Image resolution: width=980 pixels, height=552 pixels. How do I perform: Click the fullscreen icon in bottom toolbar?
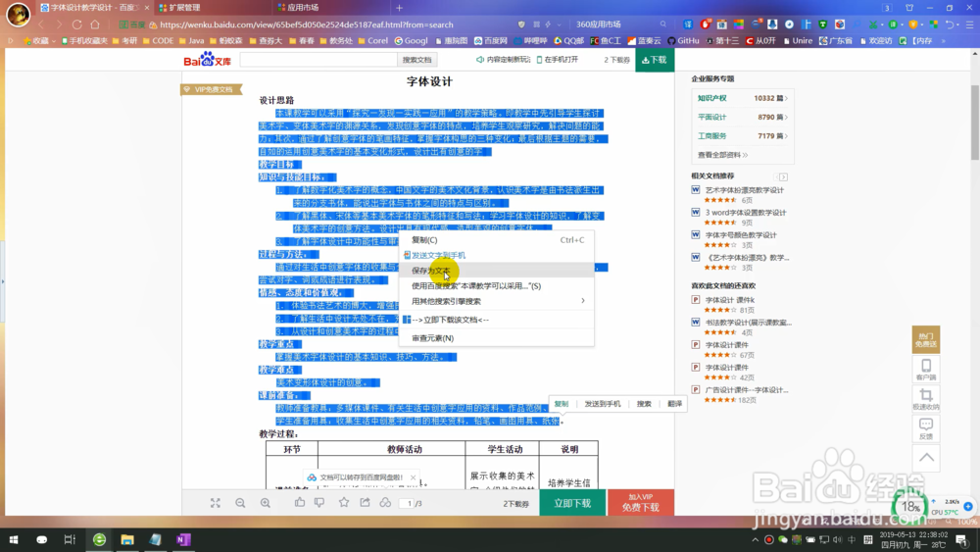tap(216, 503)
